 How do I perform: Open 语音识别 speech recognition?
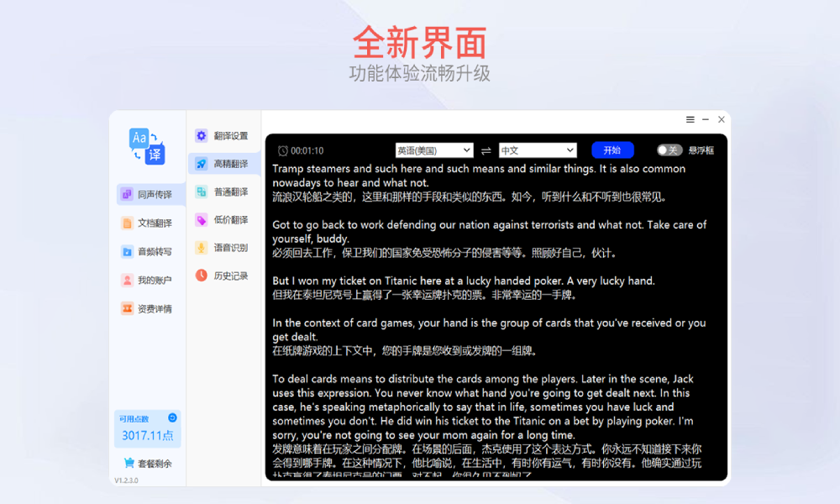[x=223, y=248]
